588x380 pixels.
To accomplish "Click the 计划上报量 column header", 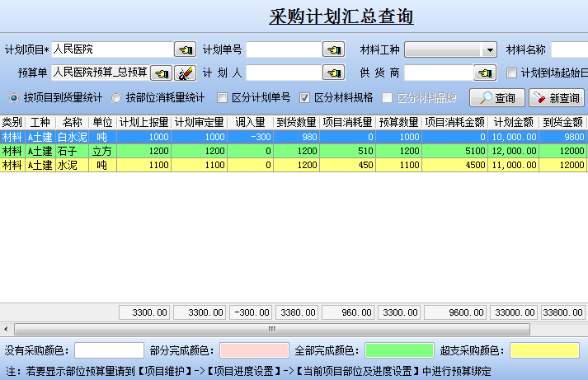I will [143, 122].
